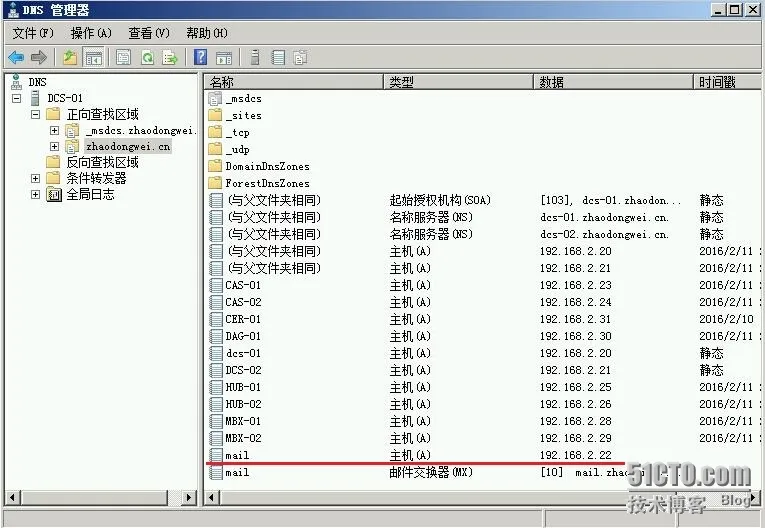Image resolution: width=765 pixels, height=528 pixels.
Task: Go up one level via folder arrow icon
Action: pos(70,58)
